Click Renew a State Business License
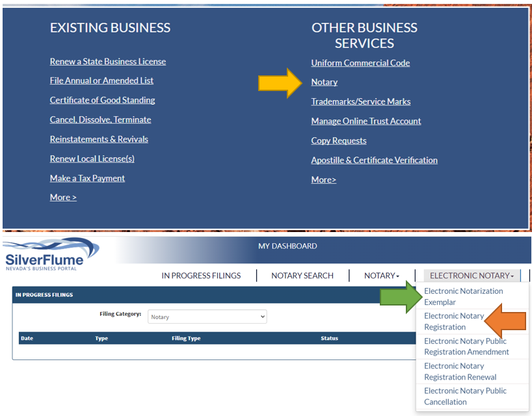 pos(107,62)
